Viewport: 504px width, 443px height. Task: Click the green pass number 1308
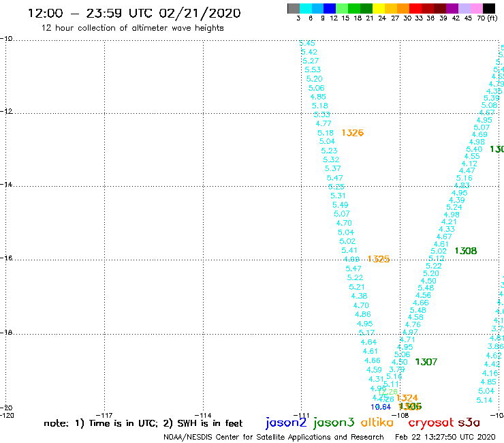[x=466, y=251]
